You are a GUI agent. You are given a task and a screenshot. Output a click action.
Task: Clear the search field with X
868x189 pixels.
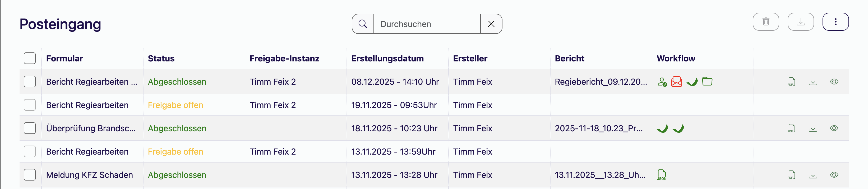[491, 24]
